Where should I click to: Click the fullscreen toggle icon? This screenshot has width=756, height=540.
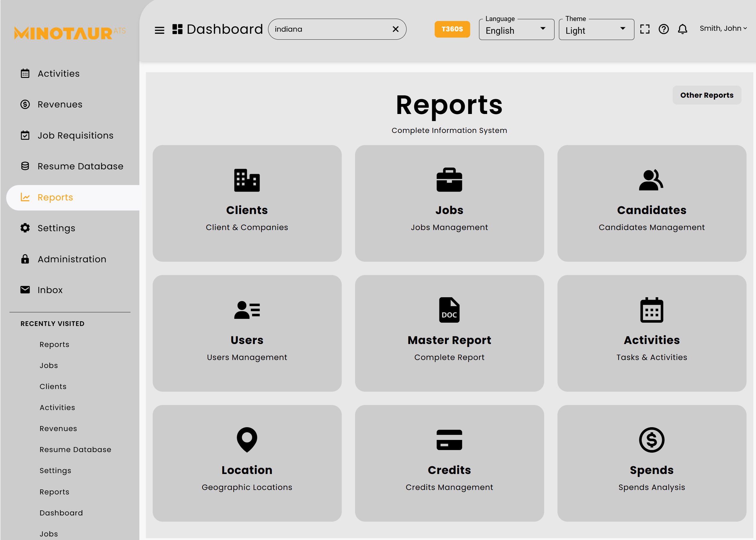click(645, 29)
